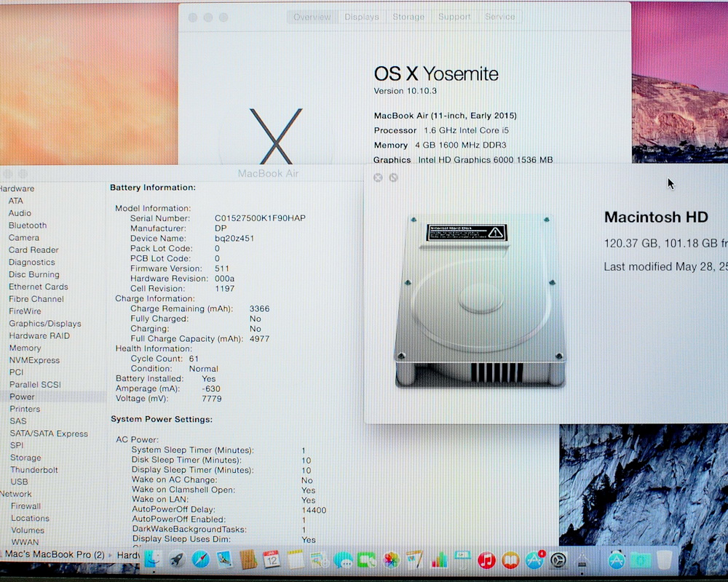
Task: Select Storage in System Information sidebar
Action: tap(25, 458)
